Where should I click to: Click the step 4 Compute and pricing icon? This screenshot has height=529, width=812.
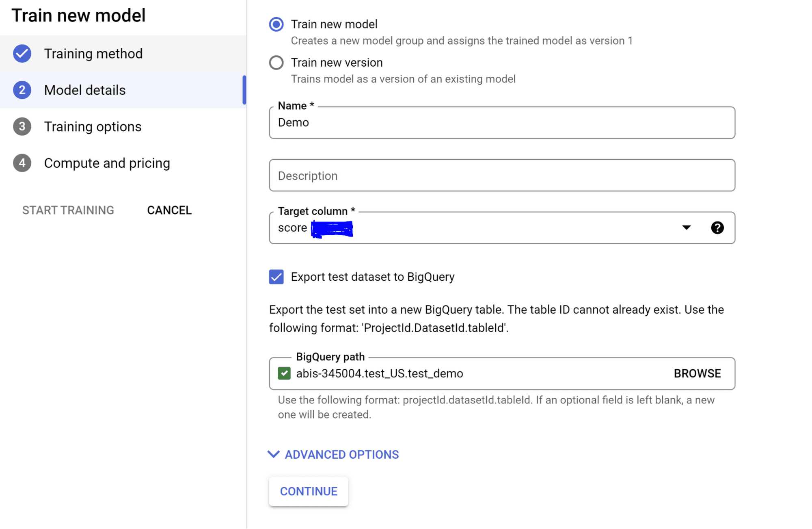point(22,163)
